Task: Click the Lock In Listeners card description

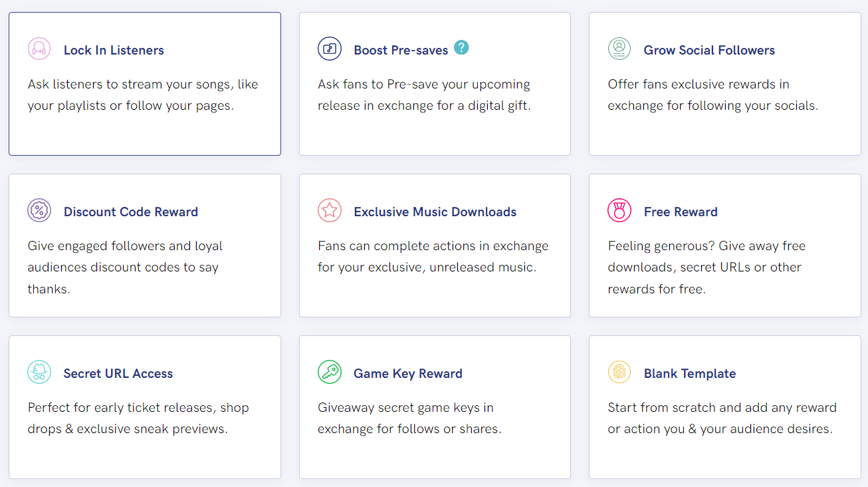Action: tap(143, 94)
